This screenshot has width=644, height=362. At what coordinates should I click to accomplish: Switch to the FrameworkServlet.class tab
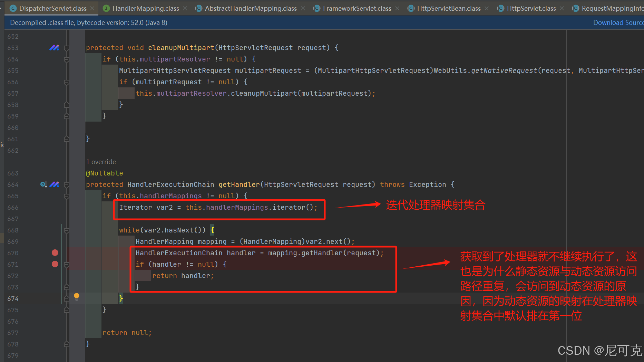point(357,8)
